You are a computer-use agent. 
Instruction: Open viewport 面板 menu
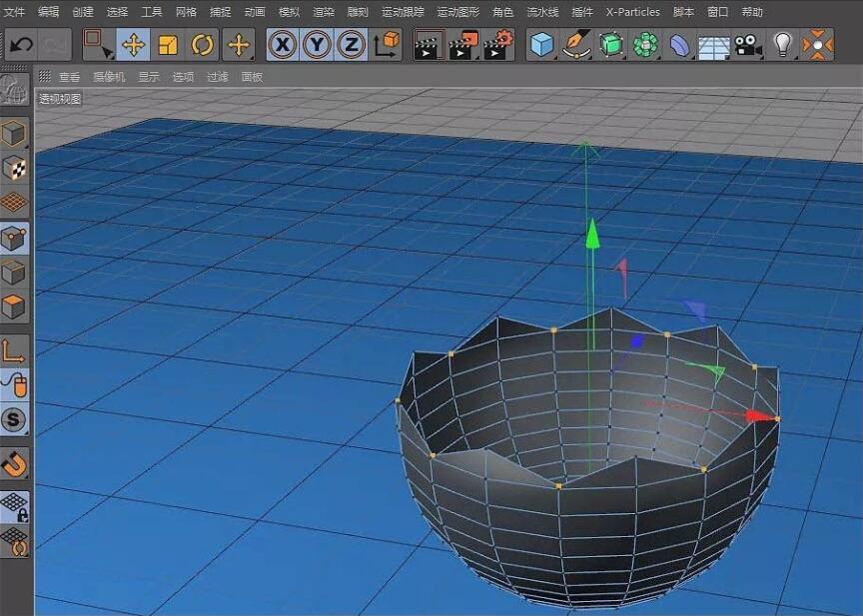click(x=252, y=77)
